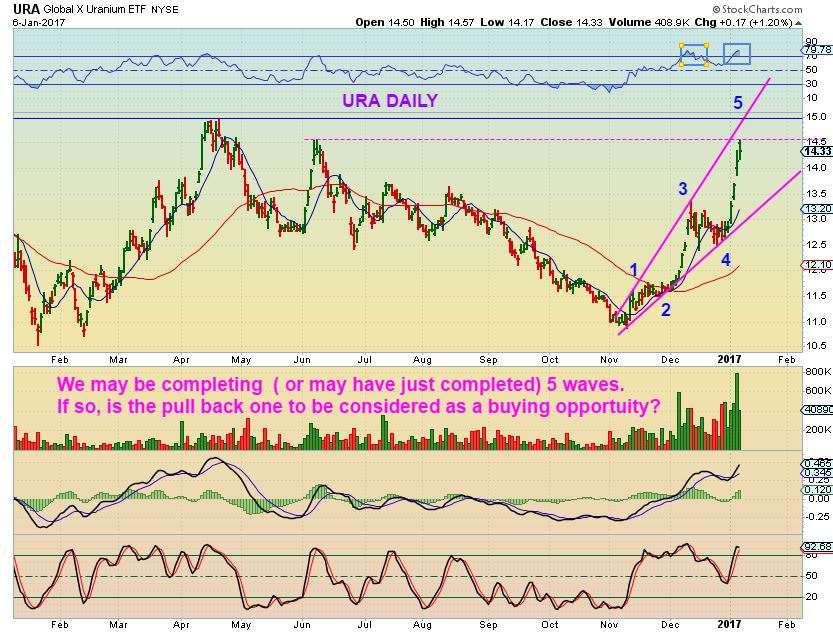Click the wave "4" label on the chart
The height and width of the screenshot is (634, 833).
[x=726, y=259]
